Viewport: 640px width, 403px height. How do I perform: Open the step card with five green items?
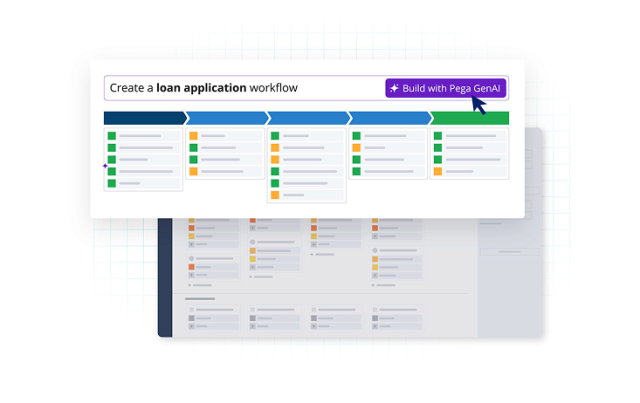click(143, 159)
